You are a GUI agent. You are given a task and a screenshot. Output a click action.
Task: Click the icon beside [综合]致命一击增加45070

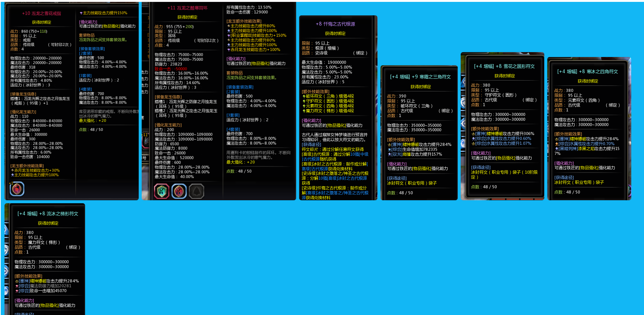tap(17, 291)
